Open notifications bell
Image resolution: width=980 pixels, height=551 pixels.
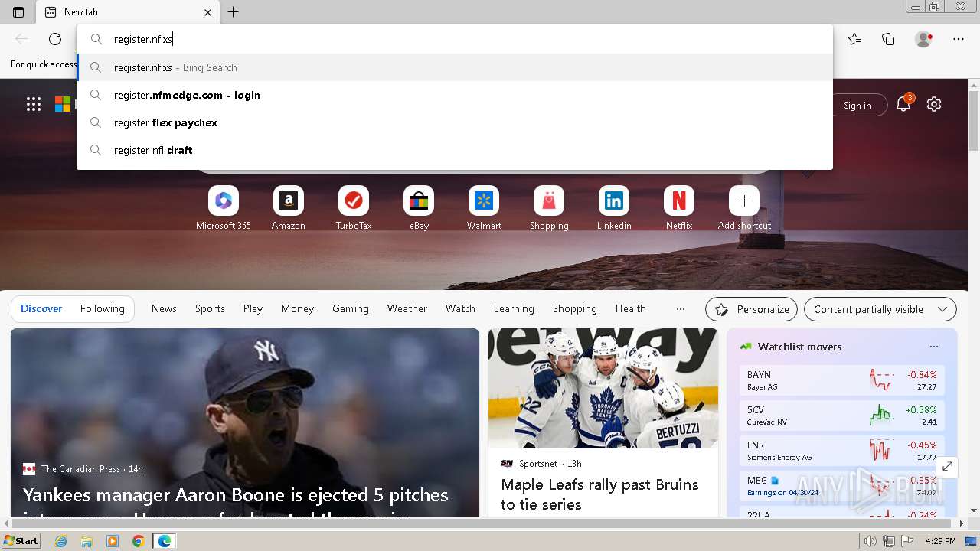(x=903, y=104)
